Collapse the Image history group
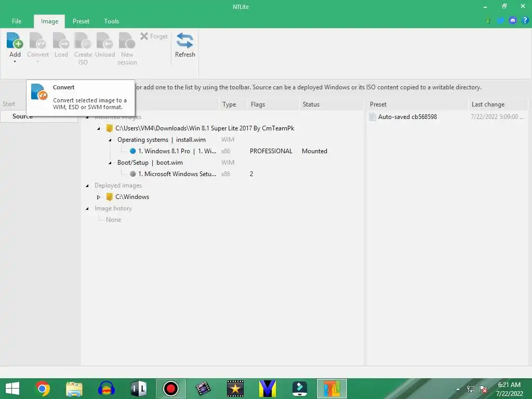 click(87, 209)
